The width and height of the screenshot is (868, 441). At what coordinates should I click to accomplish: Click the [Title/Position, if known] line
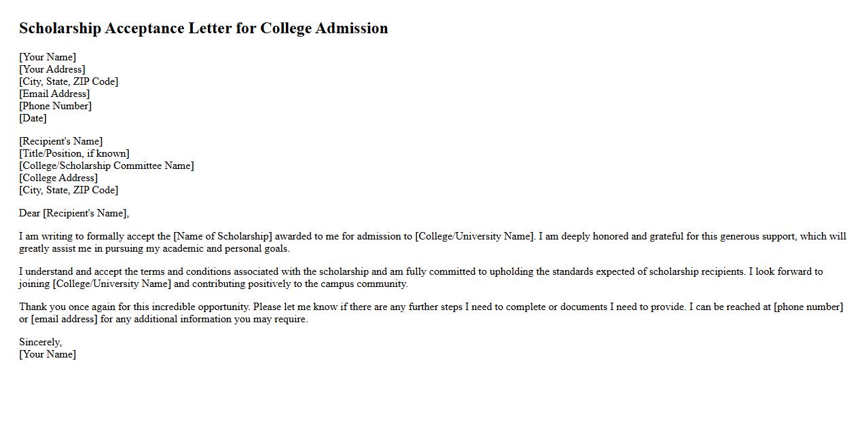(x=74, y=153)
